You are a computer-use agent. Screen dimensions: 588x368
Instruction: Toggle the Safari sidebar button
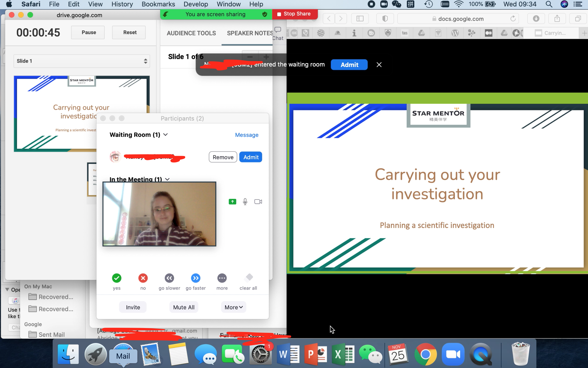click(x=360, y=19)
